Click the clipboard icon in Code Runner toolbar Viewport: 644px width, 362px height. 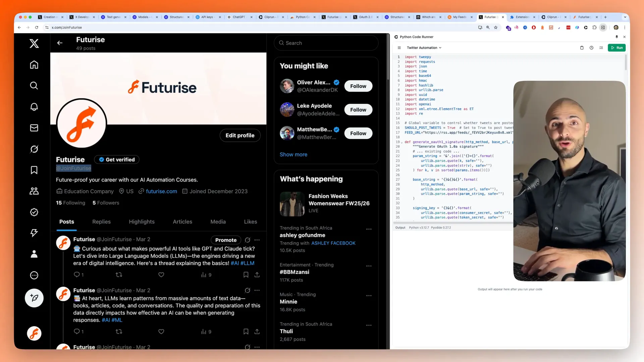[x=582, y=48]
